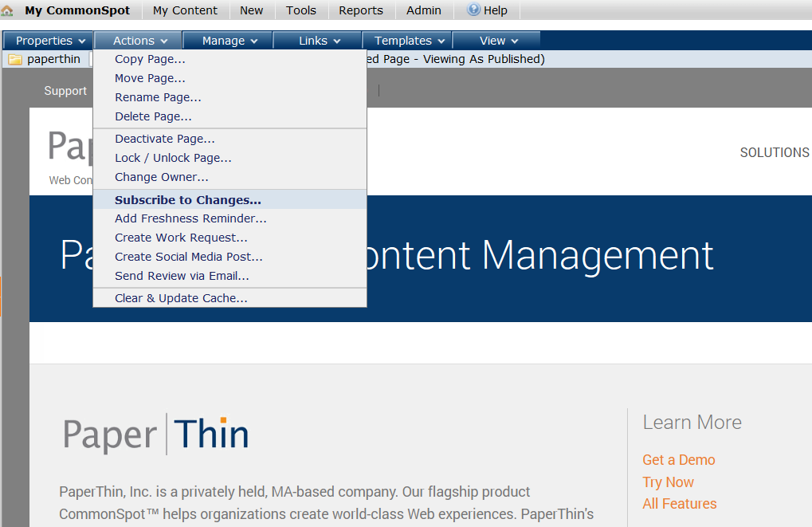Open the Try Now link

click(668, 482)
